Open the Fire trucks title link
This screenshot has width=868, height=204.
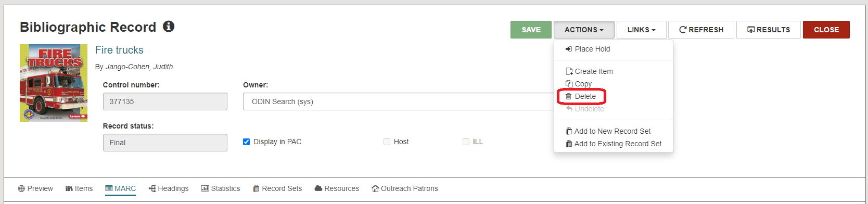click(119, 50)
